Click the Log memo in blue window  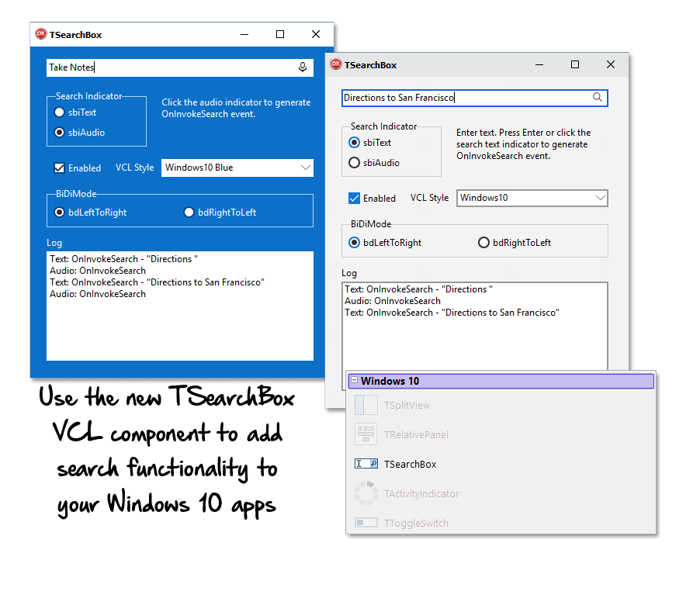[x=180, y=306]
